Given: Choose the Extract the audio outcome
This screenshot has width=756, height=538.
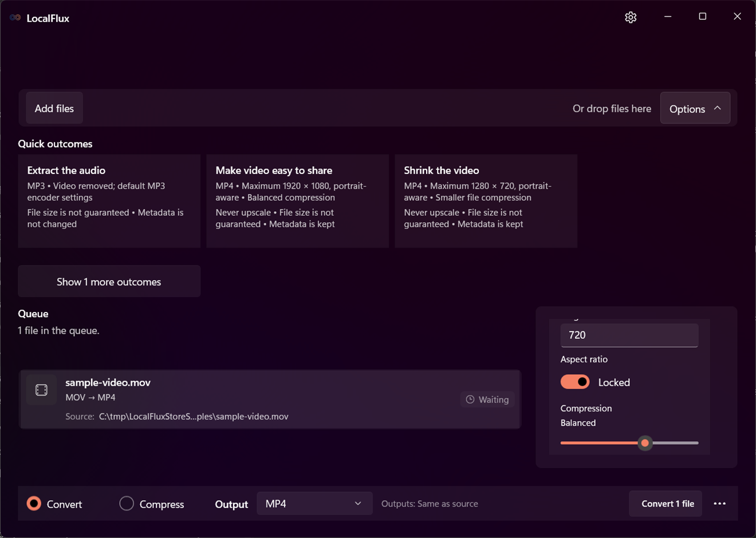Looking at the screenshot, I should [109, 201].
